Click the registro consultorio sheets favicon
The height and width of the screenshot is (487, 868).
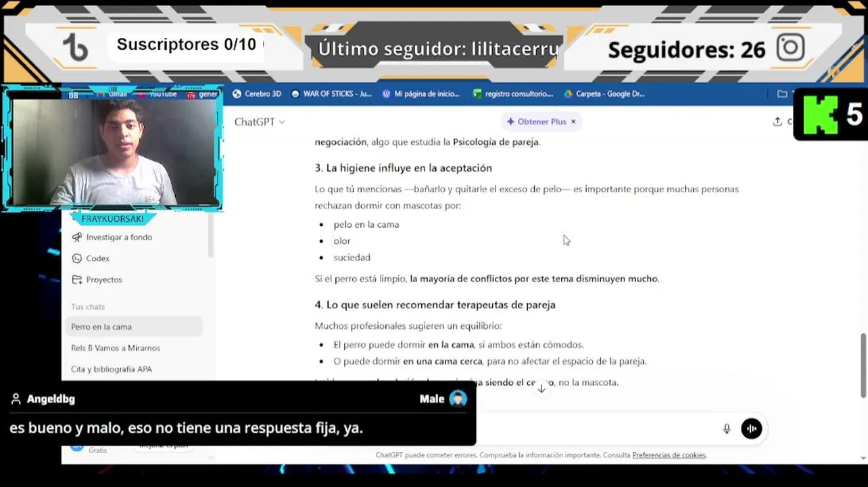coord(477,94)
